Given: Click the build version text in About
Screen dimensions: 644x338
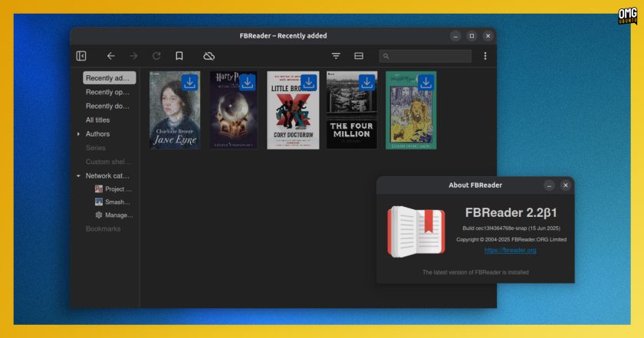Looking at the screenshot, I should (x=511, y=228).
